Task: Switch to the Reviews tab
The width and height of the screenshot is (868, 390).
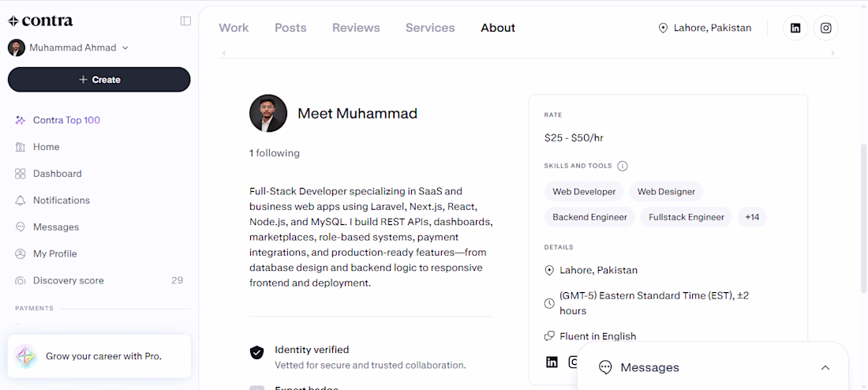Action: pos(356,28)
